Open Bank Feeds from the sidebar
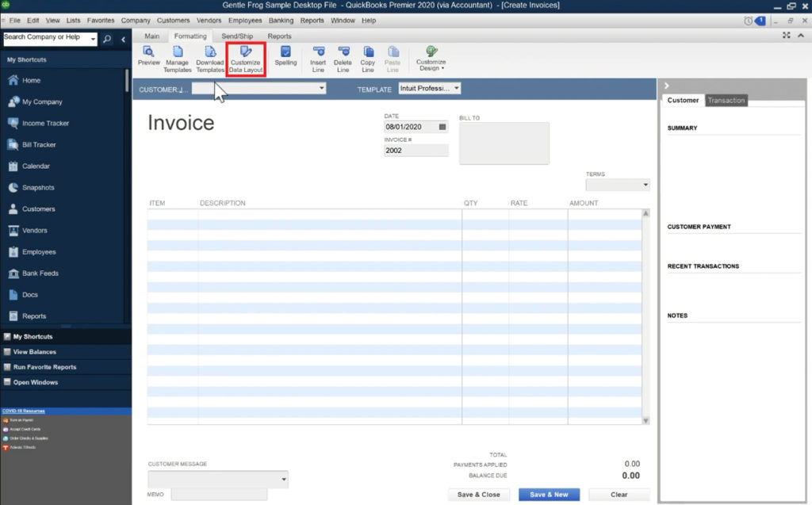Viewport: 812px width, 505px height. pyautogui.click(x=44, y=273)
